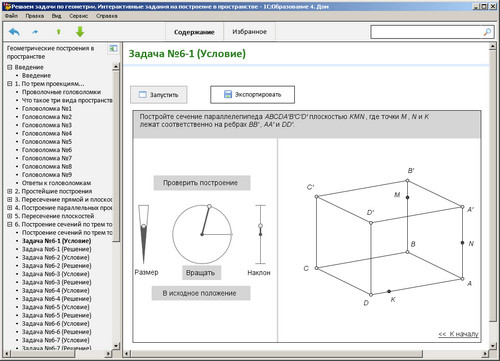This screenshot has height=361, width=500.
Task: Expand section 5 Пересечение плоскостей
Action: coord(10,216)
